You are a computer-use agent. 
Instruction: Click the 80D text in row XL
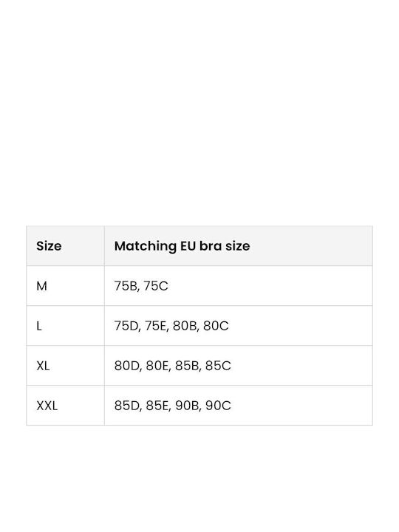pyautogui.click(x=128, y=366)
